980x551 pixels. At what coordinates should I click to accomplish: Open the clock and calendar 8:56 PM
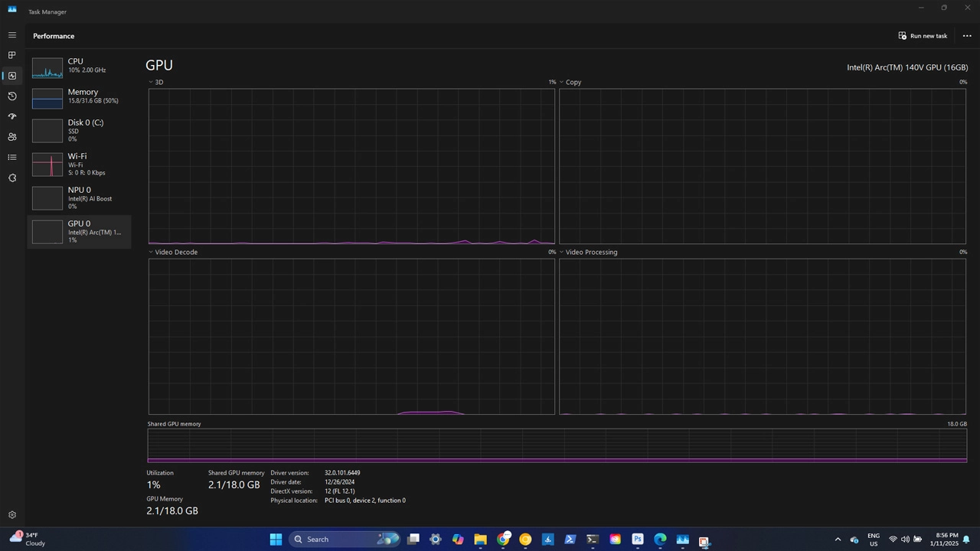(945, 540)
